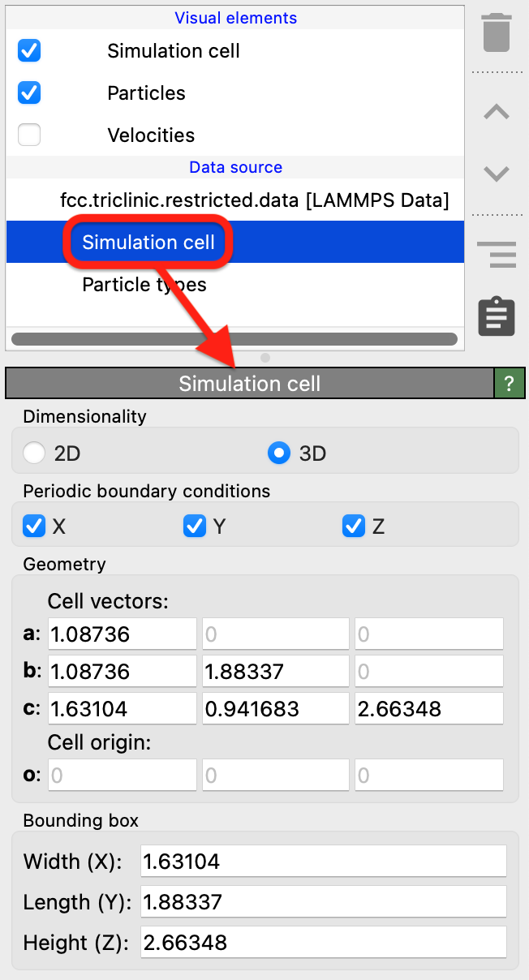
Task: Select the fcc.triclinic.restricted.data source entry
Action: (x=254, y=200)
